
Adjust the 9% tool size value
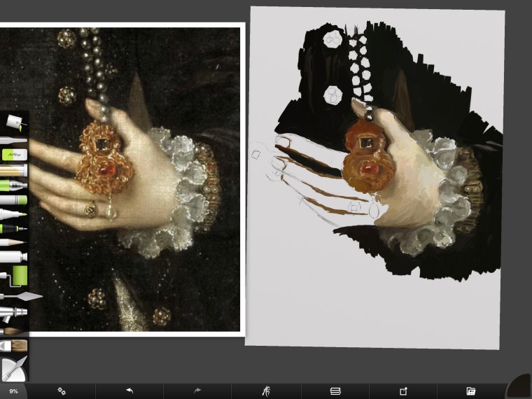point(13,391)
